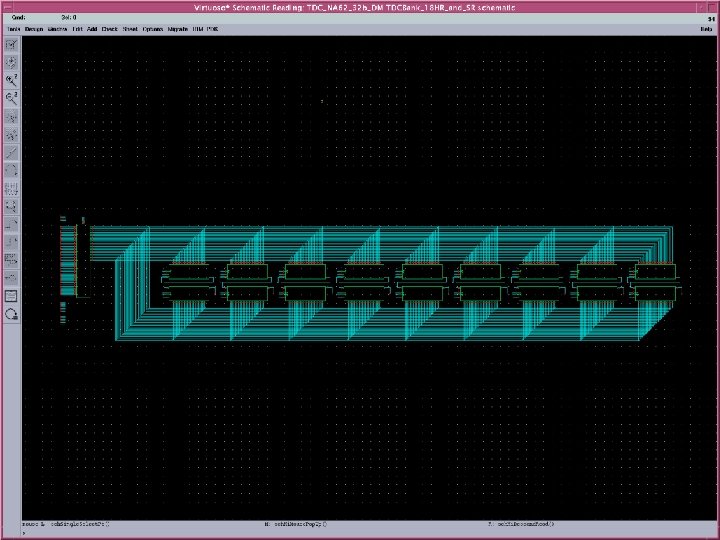Select the narrow Wire tool icon
The width and height of the screenshot is (720, 540).
pos(11,224)
